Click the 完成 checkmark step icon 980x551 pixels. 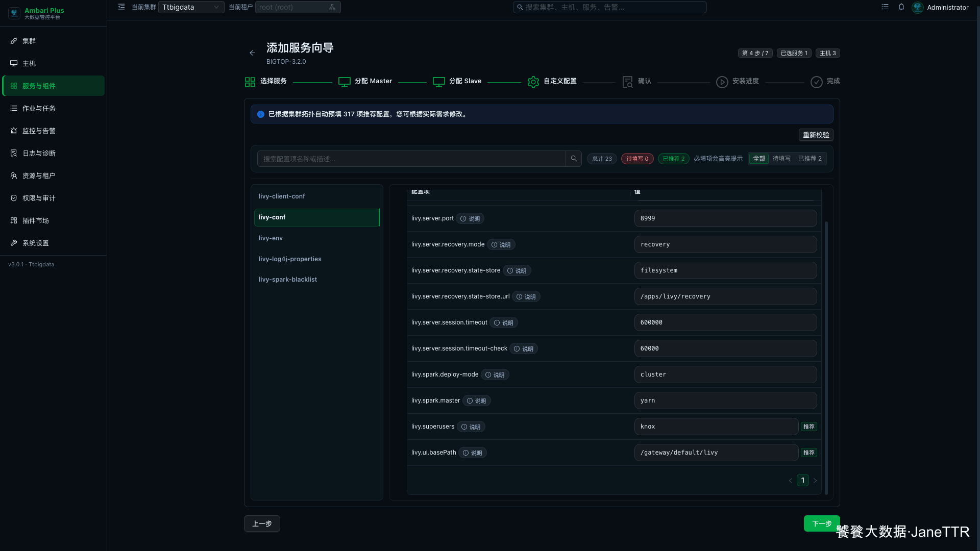pos(817,82)
